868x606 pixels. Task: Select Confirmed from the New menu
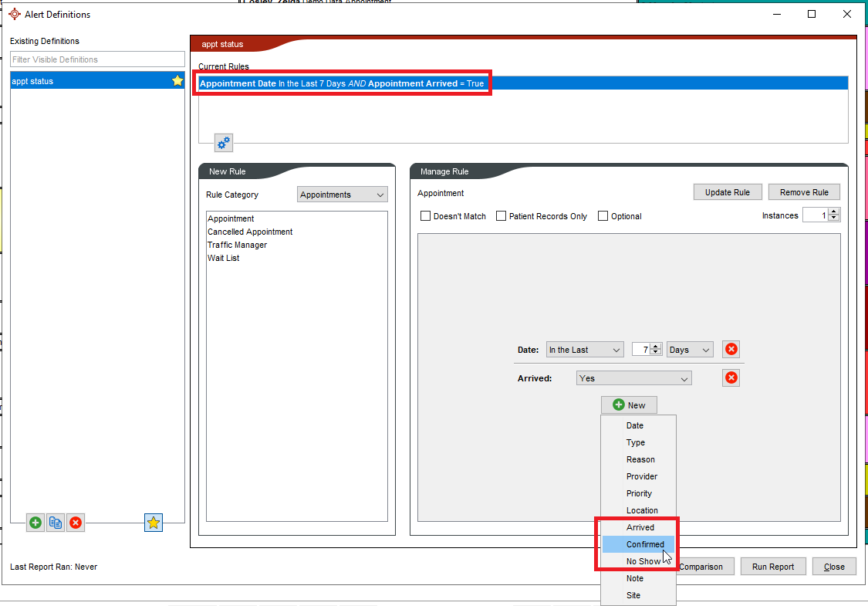pyautogui.click(x=645, y=544)
